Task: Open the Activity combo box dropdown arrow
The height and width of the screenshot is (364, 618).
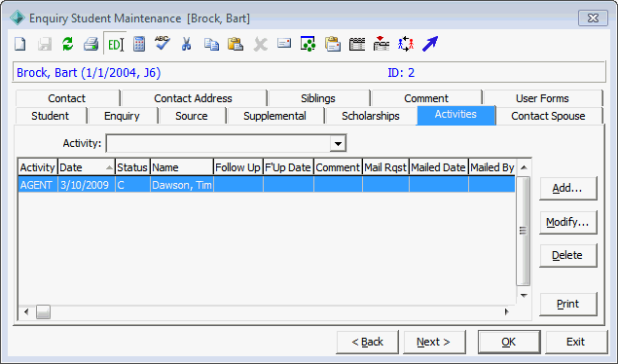Action: (338, 143)
